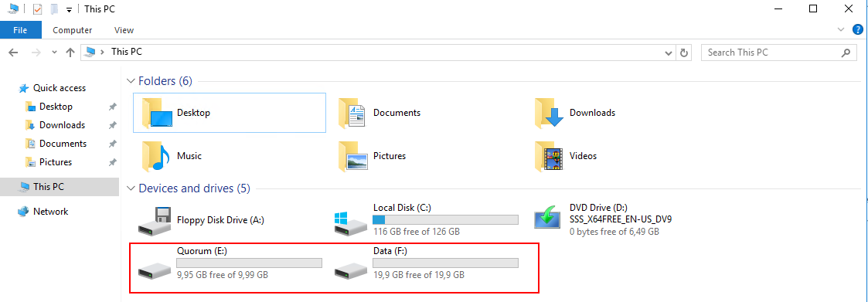
Task: Click the '116 GB free of 126 GB' text
Action: click(417, 232)
